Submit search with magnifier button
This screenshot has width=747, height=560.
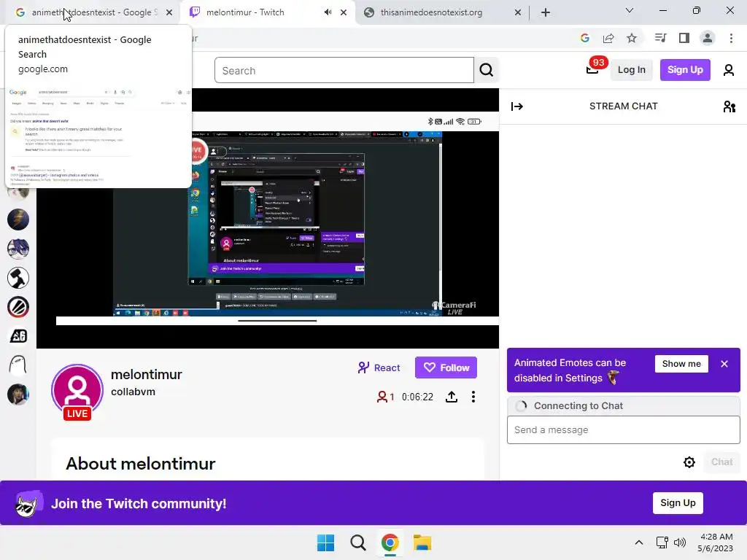(x=487, y=71)
